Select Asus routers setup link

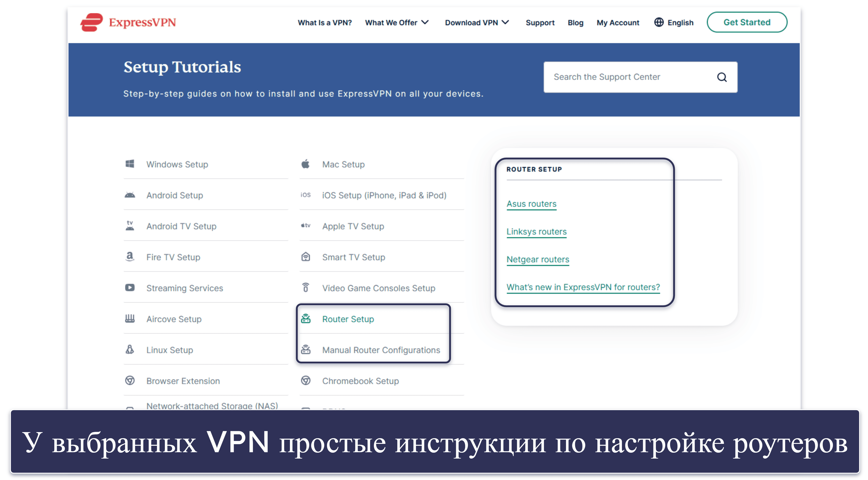tap(531, 203)
